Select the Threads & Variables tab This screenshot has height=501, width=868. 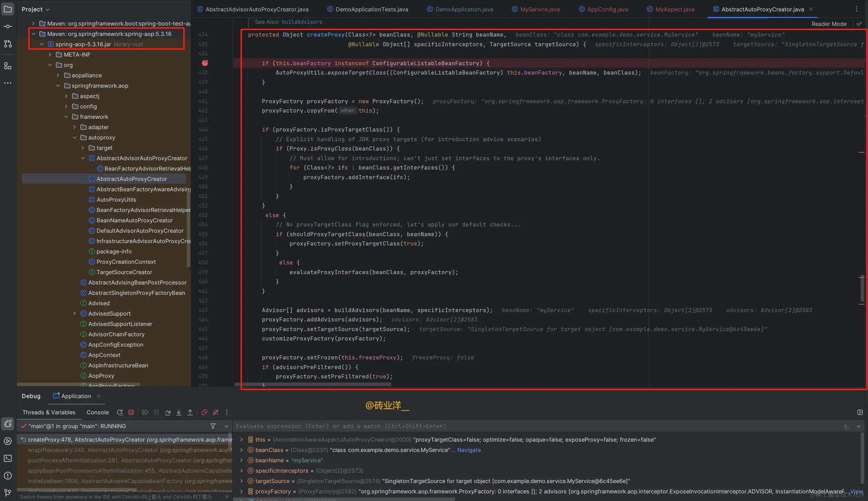[x=49, y=412]
